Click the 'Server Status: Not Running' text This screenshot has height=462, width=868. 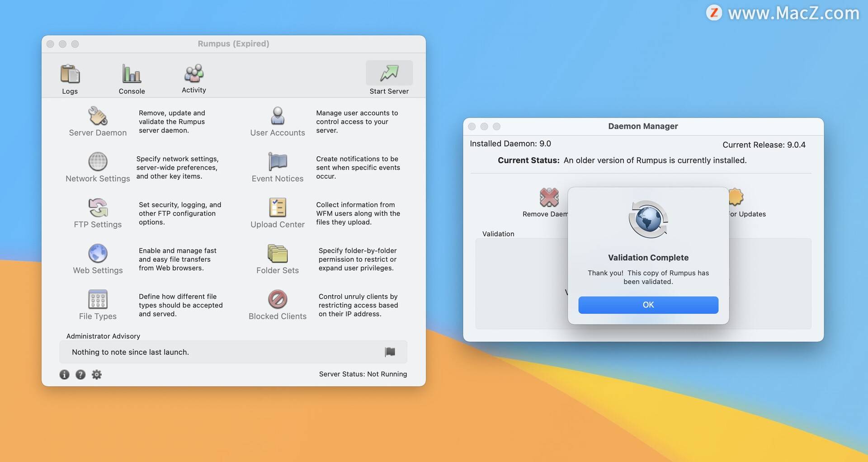coord(363,374)
